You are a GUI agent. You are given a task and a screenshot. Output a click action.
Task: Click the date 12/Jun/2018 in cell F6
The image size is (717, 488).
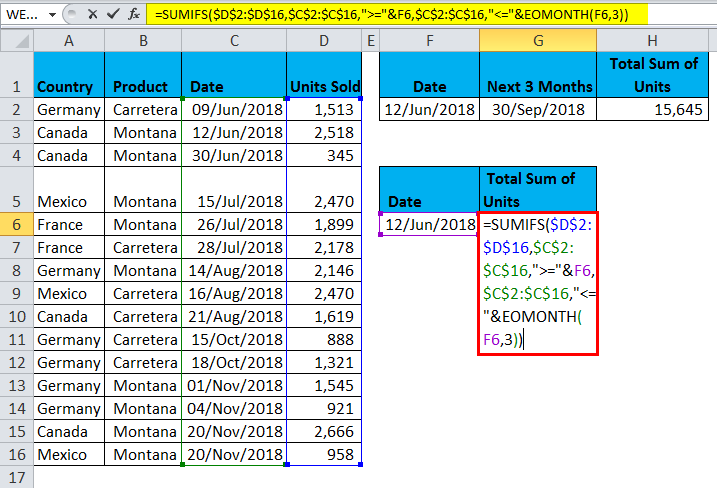[x=429, y=224]
